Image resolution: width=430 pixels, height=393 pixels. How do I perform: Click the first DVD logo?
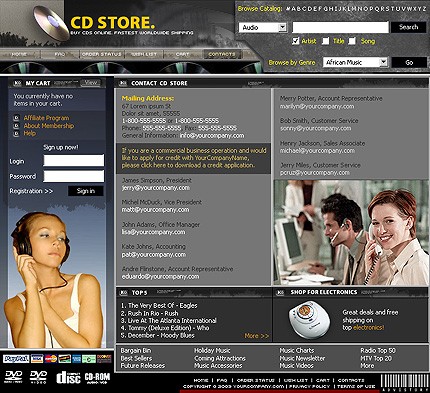pos(13,377)
